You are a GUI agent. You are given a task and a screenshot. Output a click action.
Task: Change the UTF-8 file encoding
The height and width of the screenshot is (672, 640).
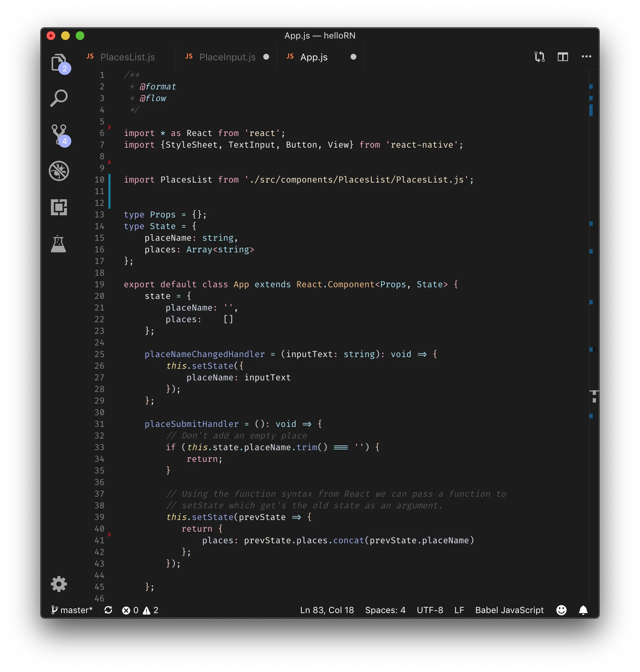tap(430, 610)
